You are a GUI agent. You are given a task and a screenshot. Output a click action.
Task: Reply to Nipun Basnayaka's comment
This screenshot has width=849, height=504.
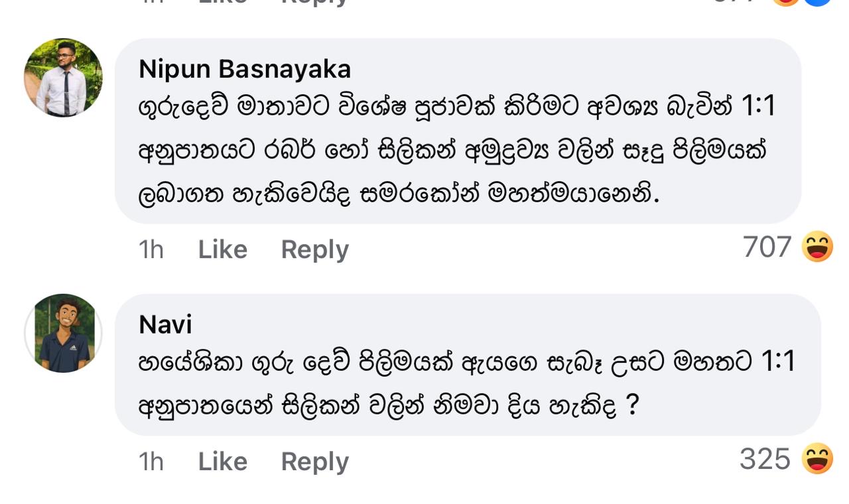[x=315, y=250]
